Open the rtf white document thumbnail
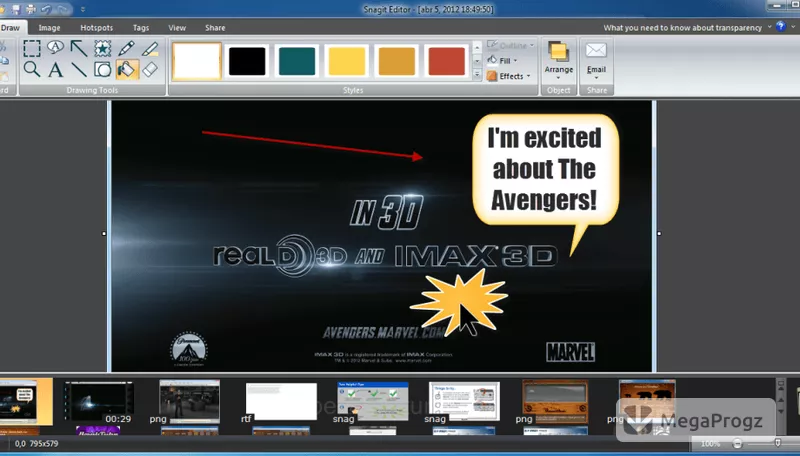The width and height of the screenshot is (800, 456). click(281, 402)
